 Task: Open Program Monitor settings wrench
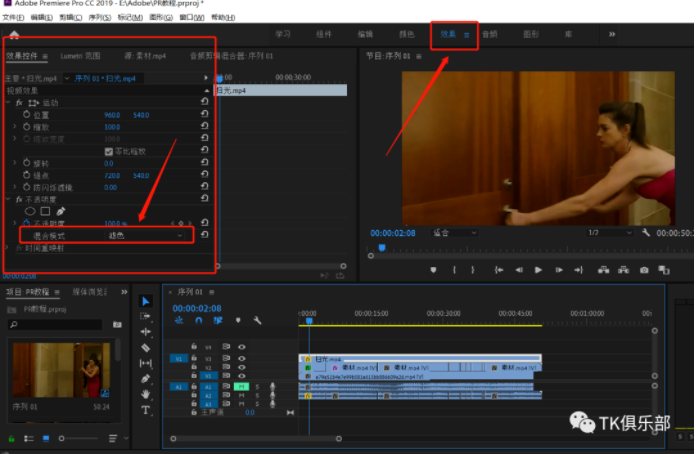click(646, 233)
